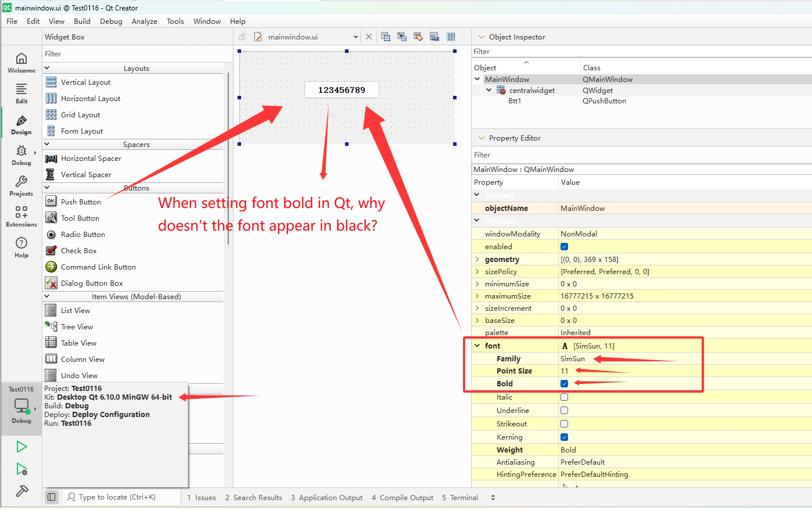Switch to Edit mode icon
The height and width of the screenshot is (510, 812).
21,92
